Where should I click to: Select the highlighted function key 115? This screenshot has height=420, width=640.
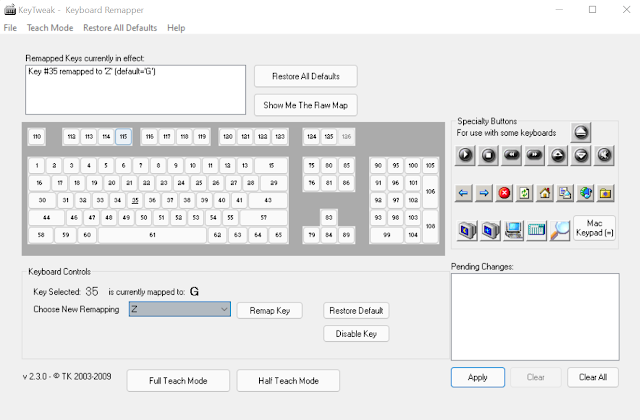coord(123,136)
